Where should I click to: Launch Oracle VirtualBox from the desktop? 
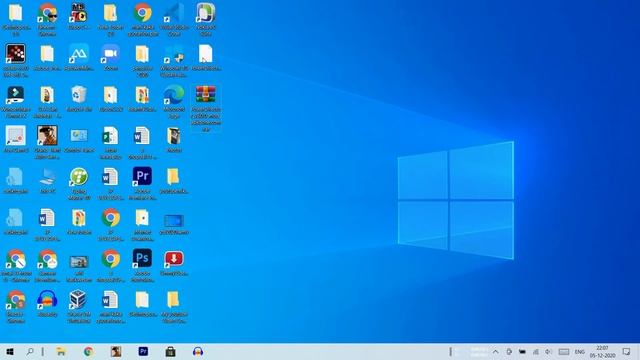tap(79, 306)
